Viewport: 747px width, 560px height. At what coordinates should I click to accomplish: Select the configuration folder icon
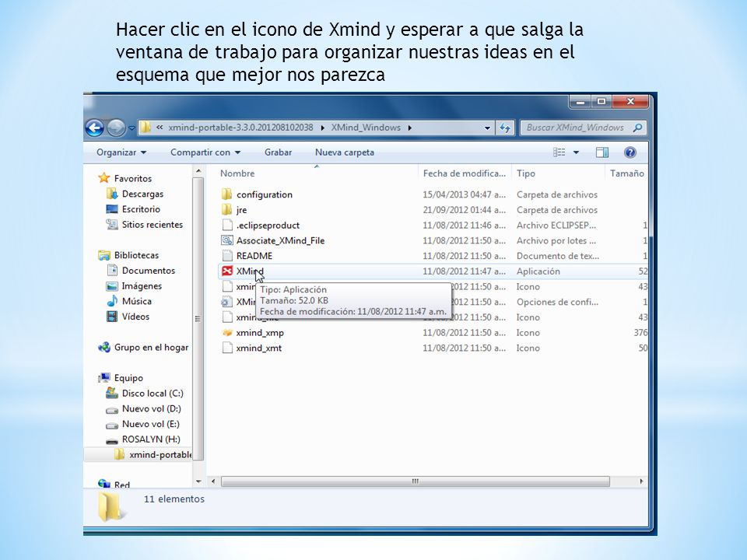pyautogui.click(x=226, y=194)
